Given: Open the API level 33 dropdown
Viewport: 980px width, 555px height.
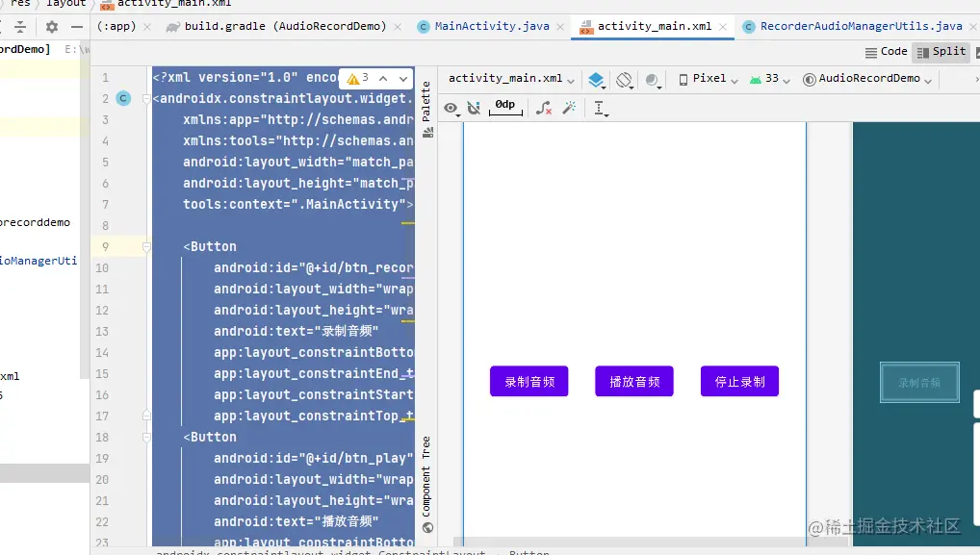Looking at the screenshot, I should pyautogui.click(x=770, y=79).
